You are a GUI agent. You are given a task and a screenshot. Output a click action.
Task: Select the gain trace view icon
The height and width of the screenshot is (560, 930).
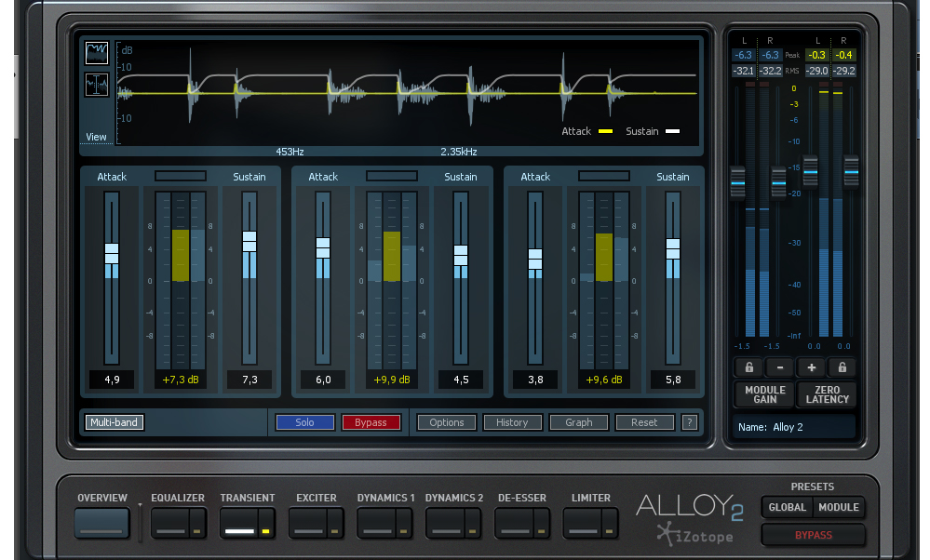tap(97, 53)
